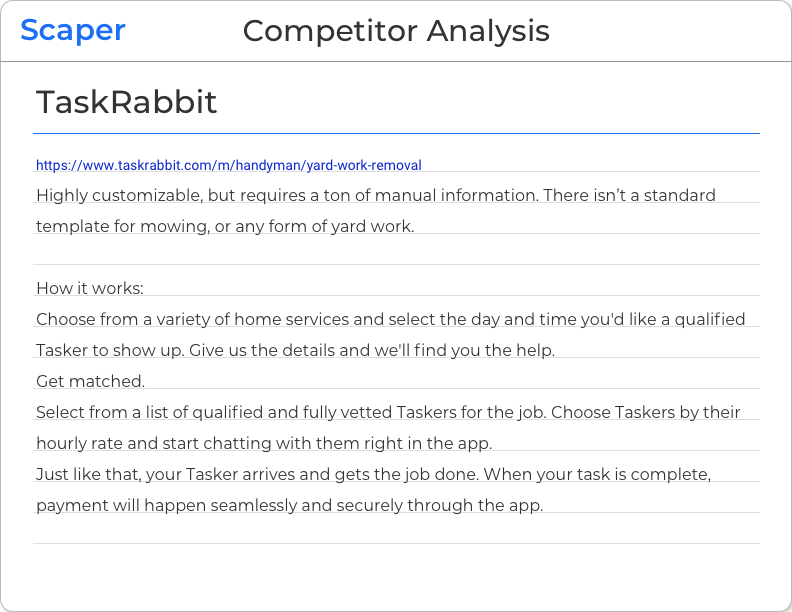Click the Competitor Analysis page title
The height and width of the screenshot is (612, 792).
pyautogui.click(x=396, y=31)
